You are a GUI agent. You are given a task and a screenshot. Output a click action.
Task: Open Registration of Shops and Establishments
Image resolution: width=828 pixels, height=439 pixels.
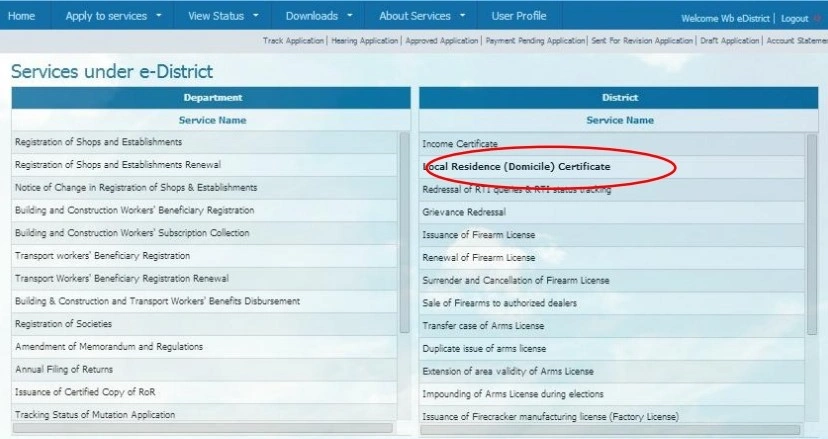point(98,142)
